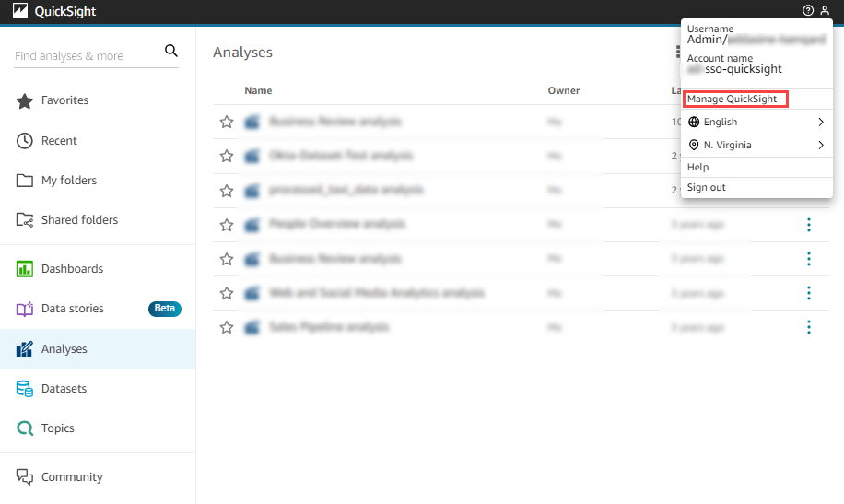
Task: Click the user profile icon in header
Action: [x=825, y=10]
